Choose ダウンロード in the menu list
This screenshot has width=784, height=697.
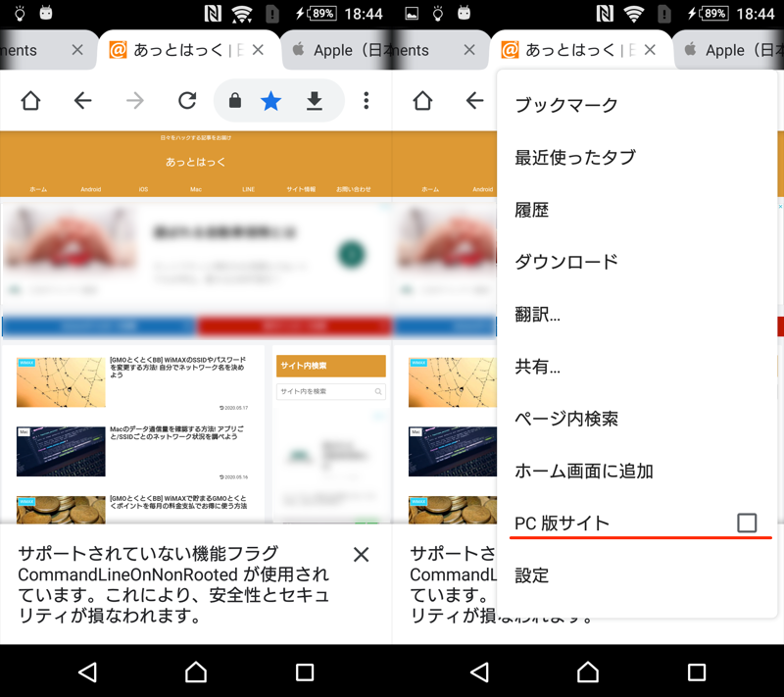566,262
